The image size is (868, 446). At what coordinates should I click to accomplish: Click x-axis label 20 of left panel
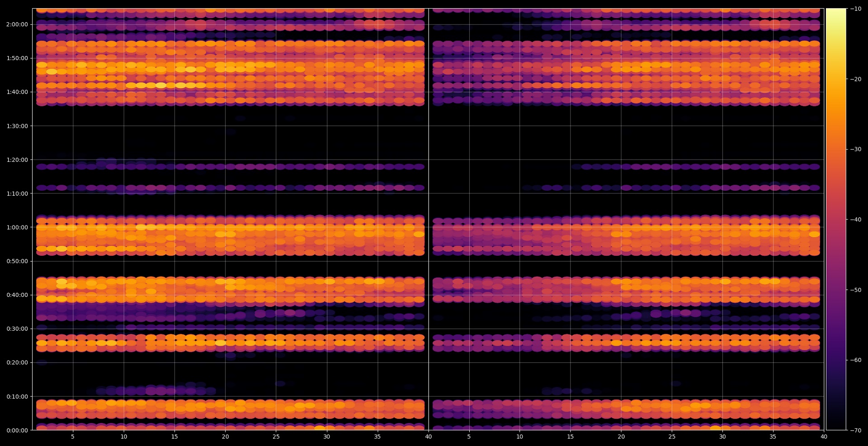pyautogui.click(x=225, y=437)
